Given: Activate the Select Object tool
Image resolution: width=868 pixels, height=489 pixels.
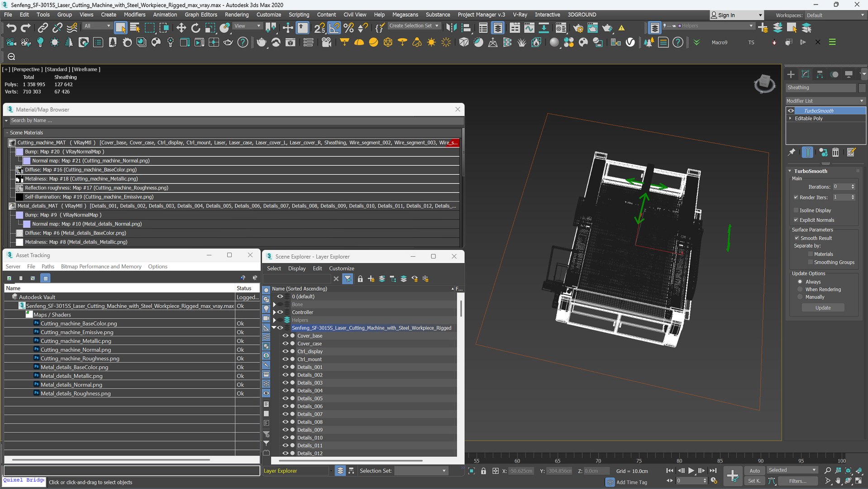Looking at the screenshot, I should pos(120,28).
